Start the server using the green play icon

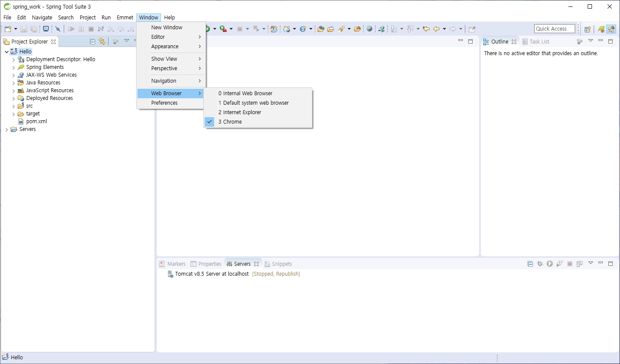coord(550,264)
